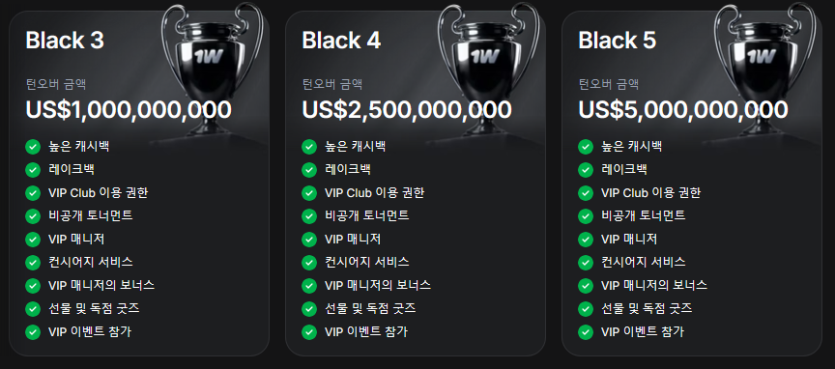Click the US$2,500,000,000 turnover amount
Screen dimensions: 835x369
point(407,110)
